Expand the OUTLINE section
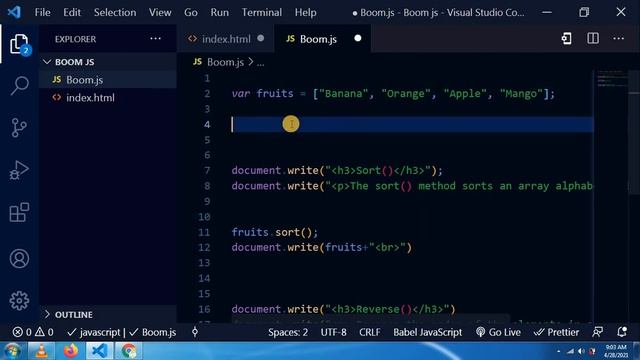 (108, 315)
